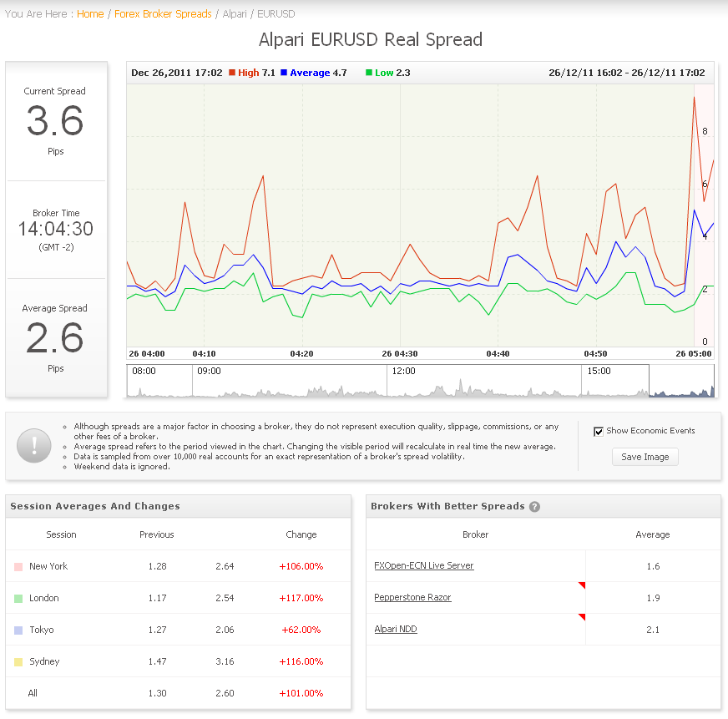Open the Forex Broker Spreads breadcrumb

click(x=163, y=14)
